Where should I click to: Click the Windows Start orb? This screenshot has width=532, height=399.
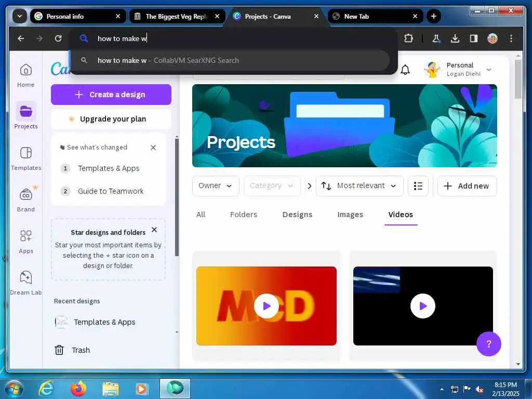coord(14,389)
